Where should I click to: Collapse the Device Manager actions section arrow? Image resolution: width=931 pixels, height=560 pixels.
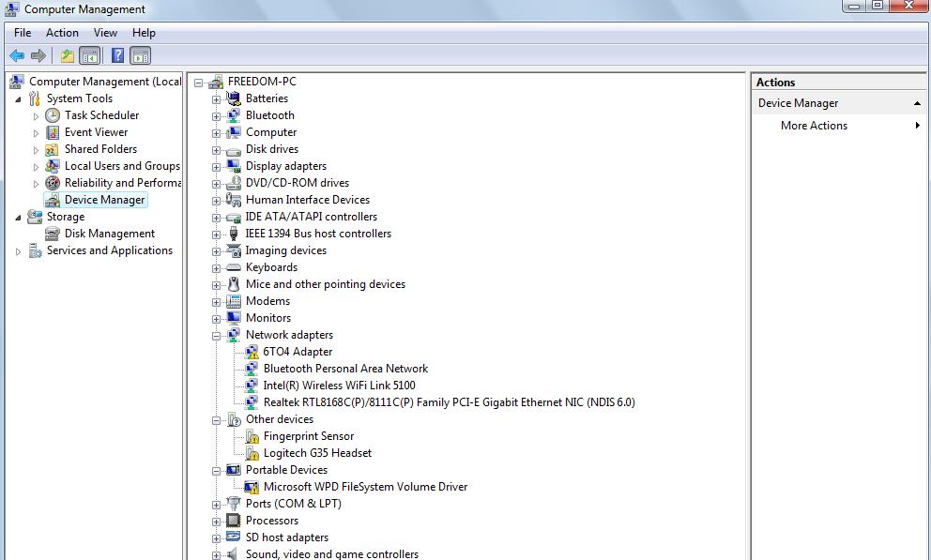917,103
